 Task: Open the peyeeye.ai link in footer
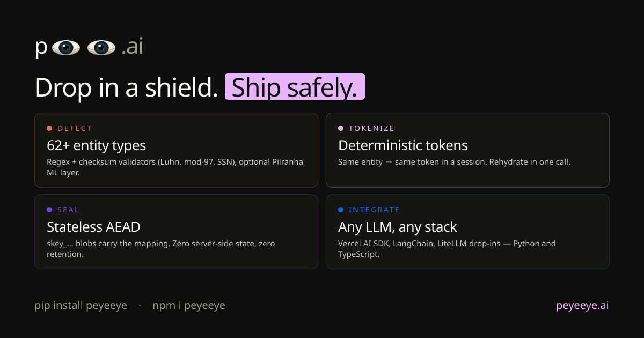pos(582,305)
